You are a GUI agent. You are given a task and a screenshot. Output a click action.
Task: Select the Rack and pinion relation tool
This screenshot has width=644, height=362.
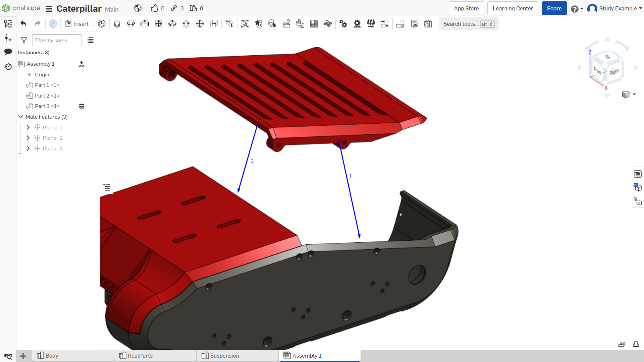click(x=357, y=23)
